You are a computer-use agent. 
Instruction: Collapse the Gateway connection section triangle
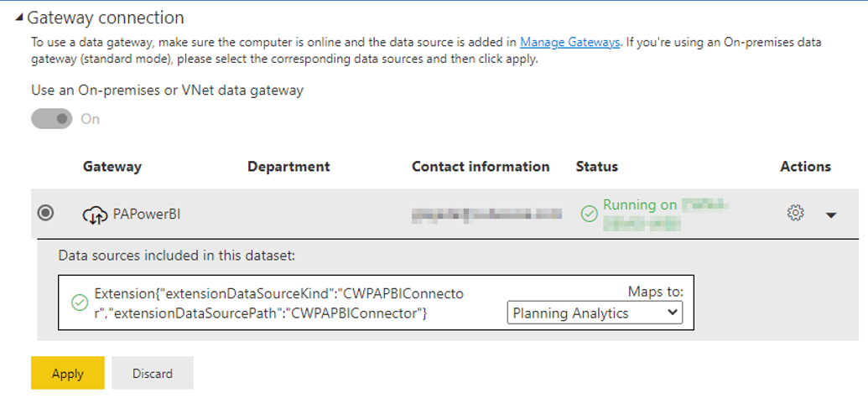pyautogui.click(x=20, y=18)
